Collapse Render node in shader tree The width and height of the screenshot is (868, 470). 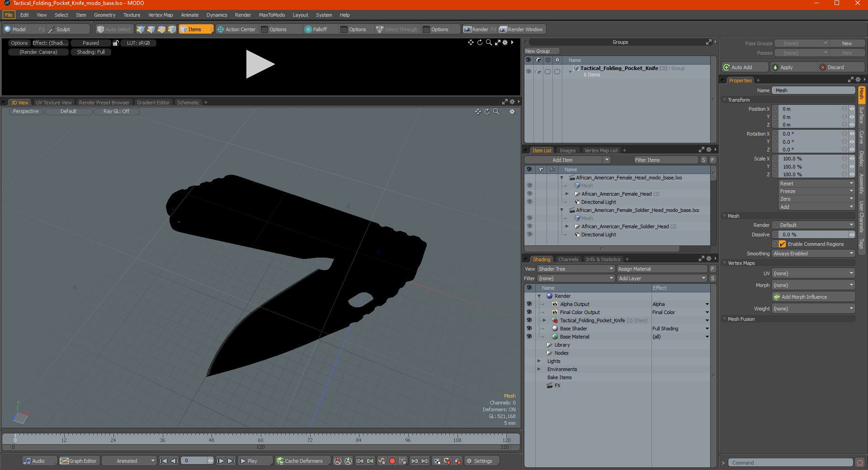coord(539,296)
